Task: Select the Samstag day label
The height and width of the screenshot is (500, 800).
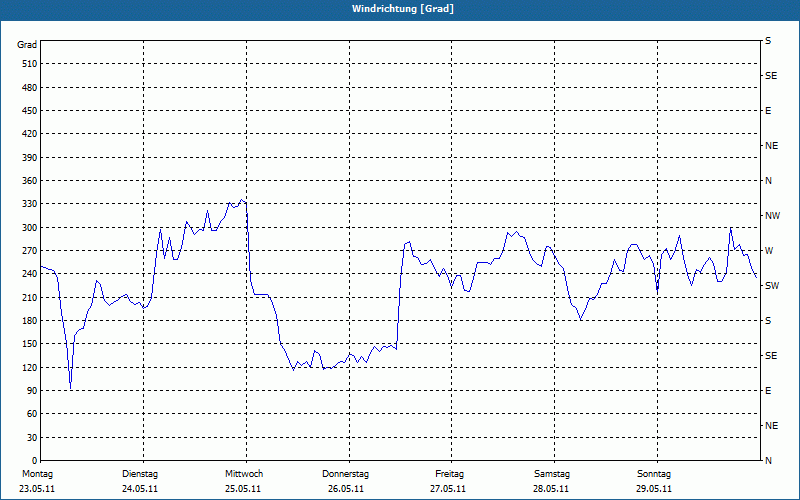Action: (x=552, y=474)
